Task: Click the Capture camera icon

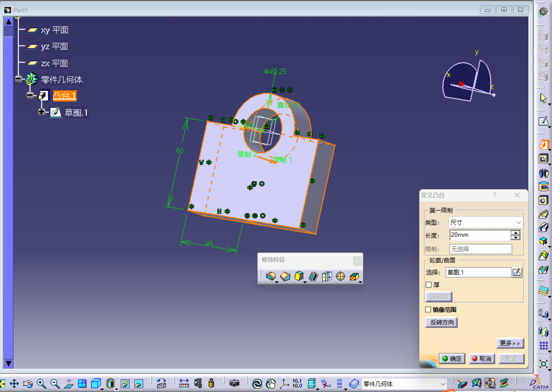Action: click(234, 384)
